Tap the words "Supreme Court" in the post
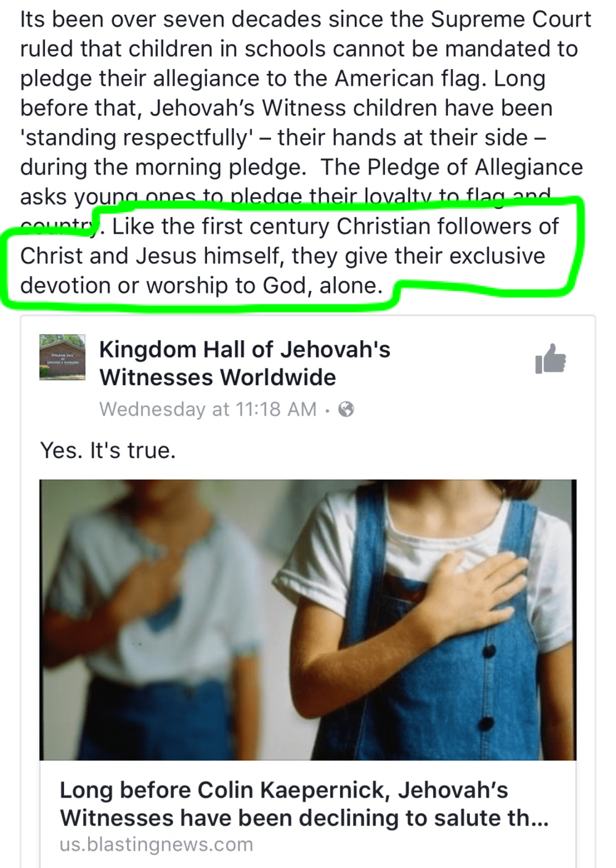Screen dimensions: 616x868 pyautogui.click(x=511, y=20)
